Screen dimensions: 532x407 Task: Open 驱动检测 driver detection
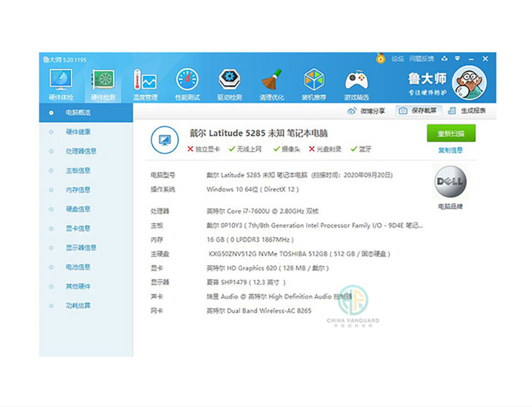click(230, 85)
